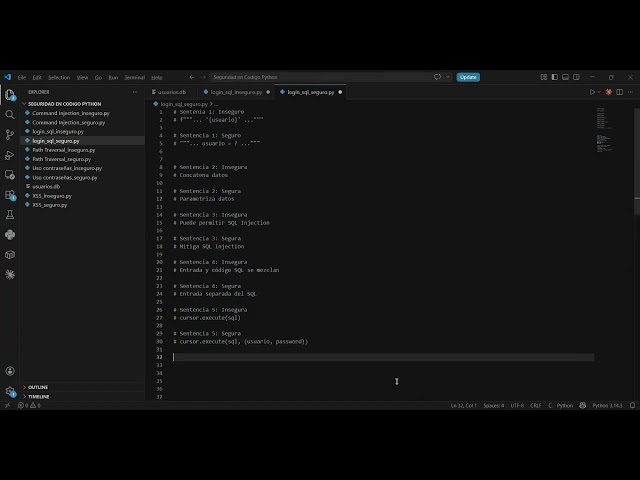The width and height of the screenshot is (640, 480).
Task: Click Ln 32, Col 1 status entry
Action: [x=463, y=405]
